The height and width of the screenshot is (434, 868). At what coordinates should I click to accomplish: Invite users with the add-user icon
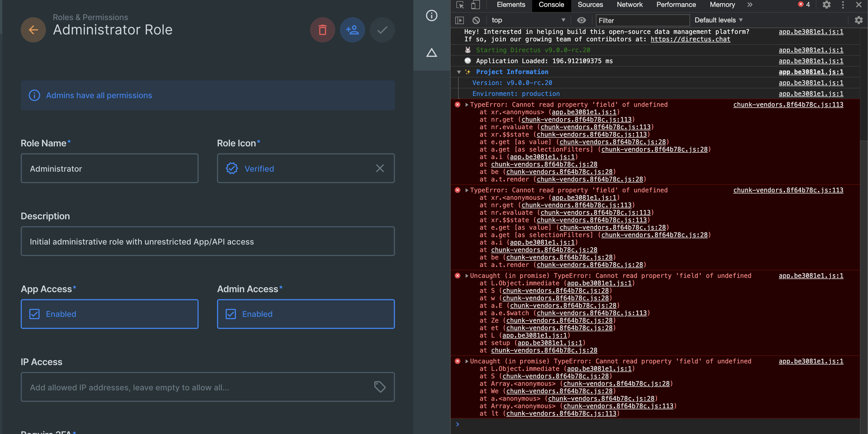352,30
